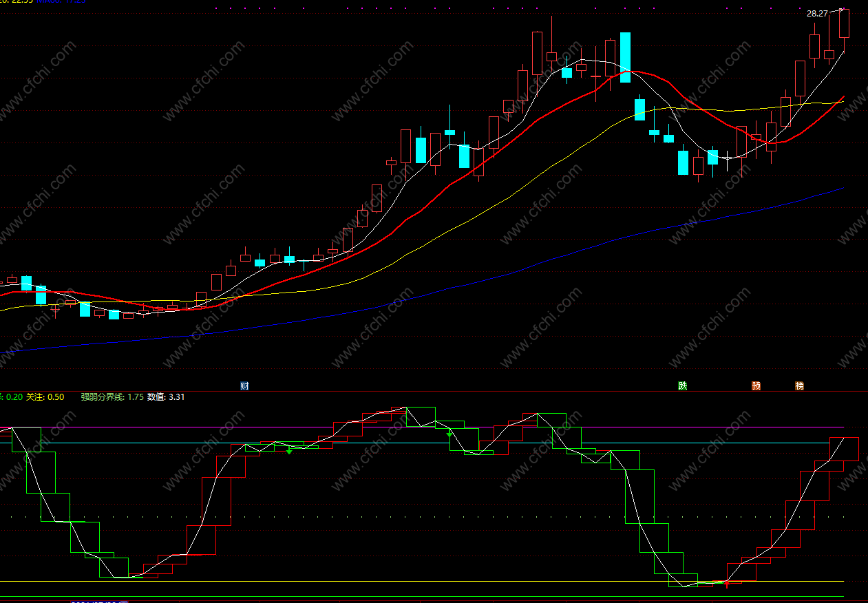This screenshot has width=868, height=603.
Task: Click the green 0.20 indicator value
Action: 14,397
